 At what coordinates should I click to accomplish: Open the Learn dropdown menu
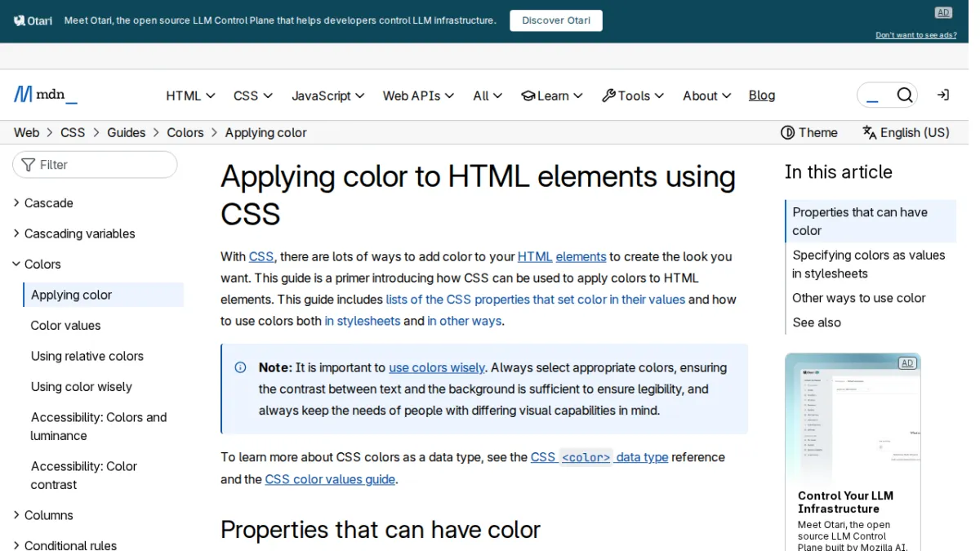[x=552, y=96]
